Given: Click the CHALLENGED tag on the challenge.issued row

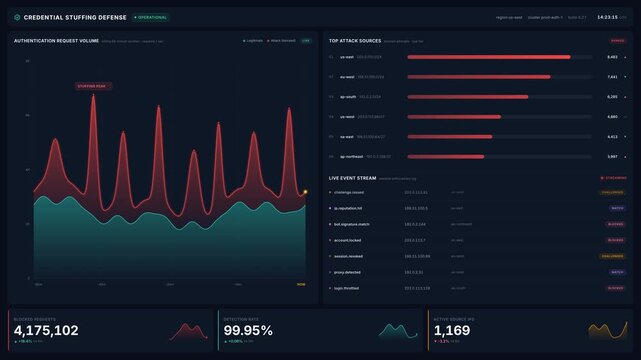Looking at the screenshot, I should (612, 192).
